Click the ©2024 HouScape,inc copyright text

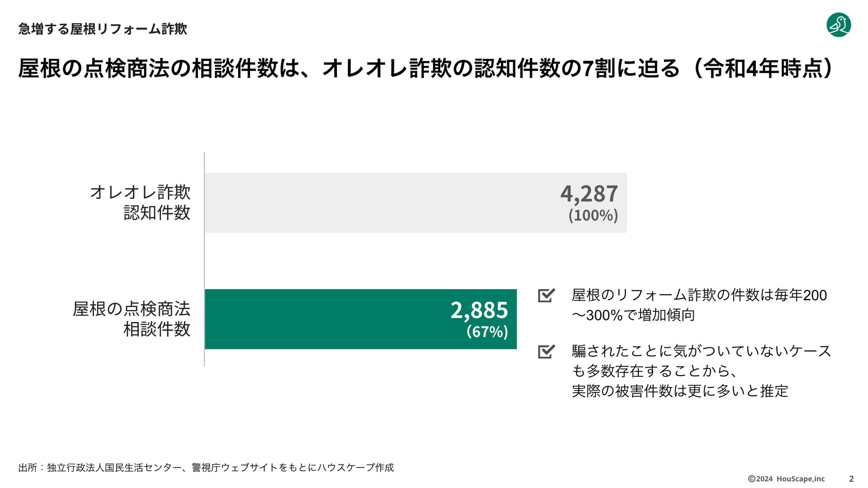point(786,479)
